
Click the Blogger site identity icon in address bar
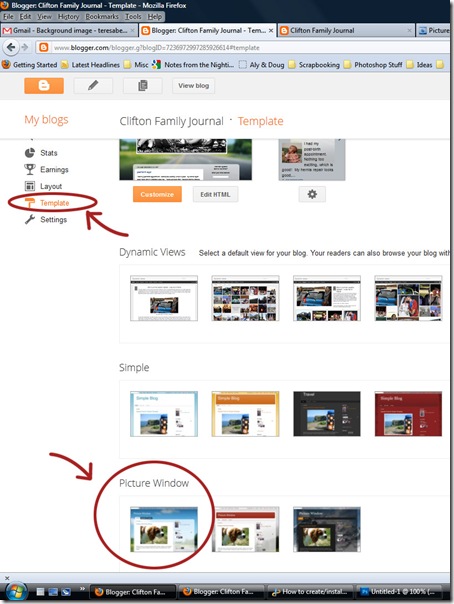tap(44, 48)
